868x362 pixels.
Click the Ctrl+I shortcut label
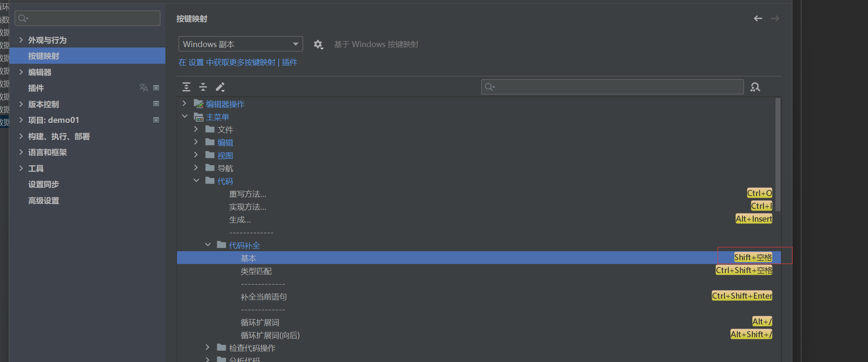point(761,206)
